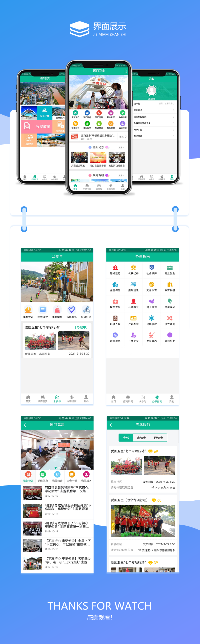200x644 pixels.
Task: Click 去这里 link beside 红河魂
Action: pyautogui.click(x=157, y=488)
